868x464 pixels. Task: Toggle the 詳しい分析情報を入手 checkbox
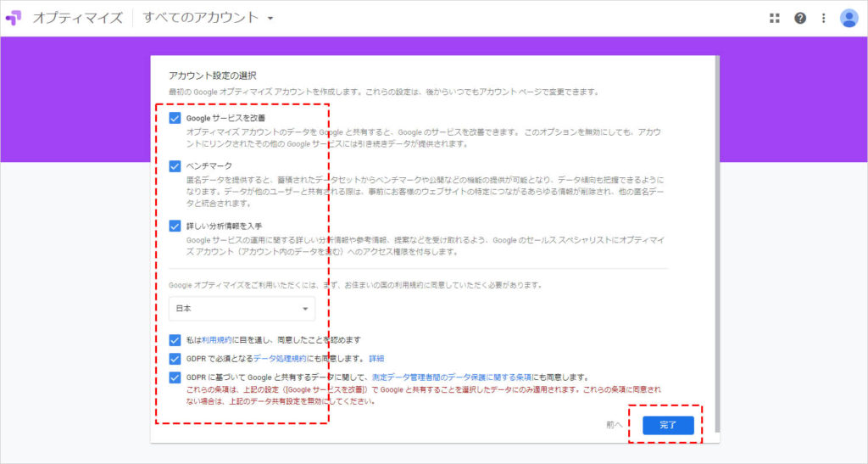pos(175,226)
